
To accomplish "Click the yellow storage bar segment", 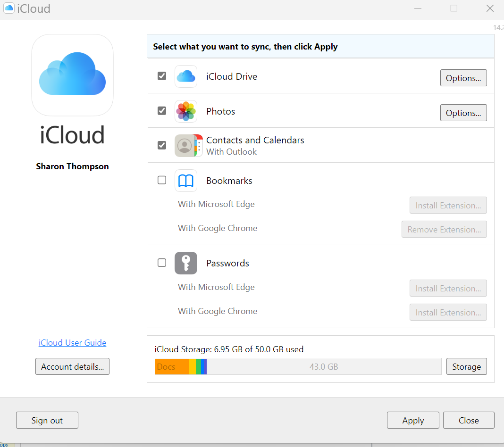I will click(x=192, y=366).
